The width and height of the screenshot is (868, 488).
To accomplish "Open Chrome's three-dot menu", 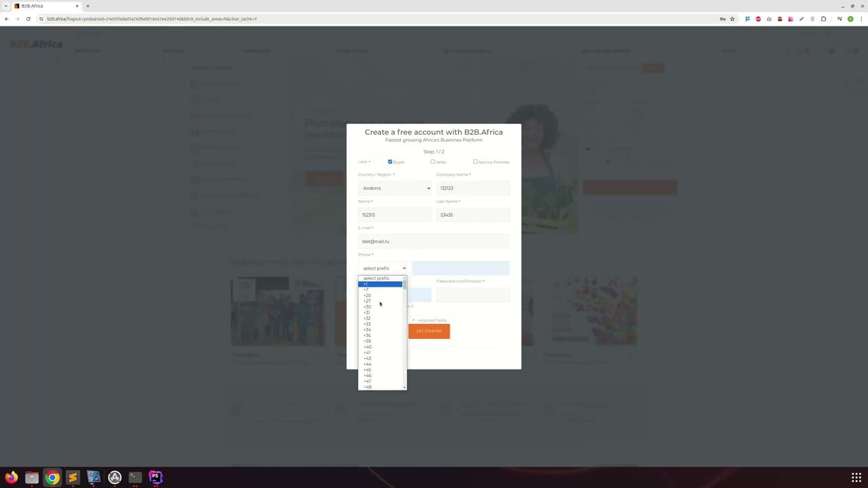I will pos(861,19).
